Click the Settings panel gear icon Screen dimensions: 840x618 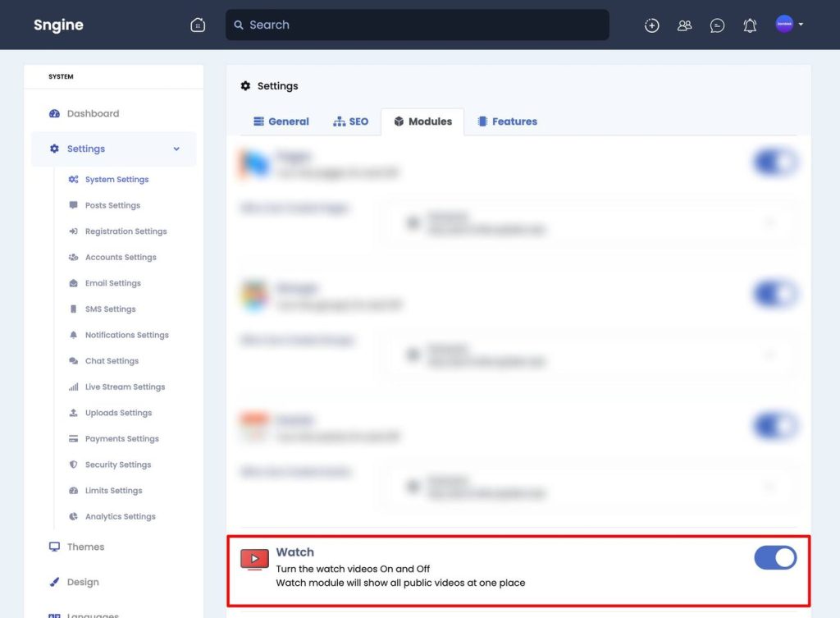tap(245, 85)
